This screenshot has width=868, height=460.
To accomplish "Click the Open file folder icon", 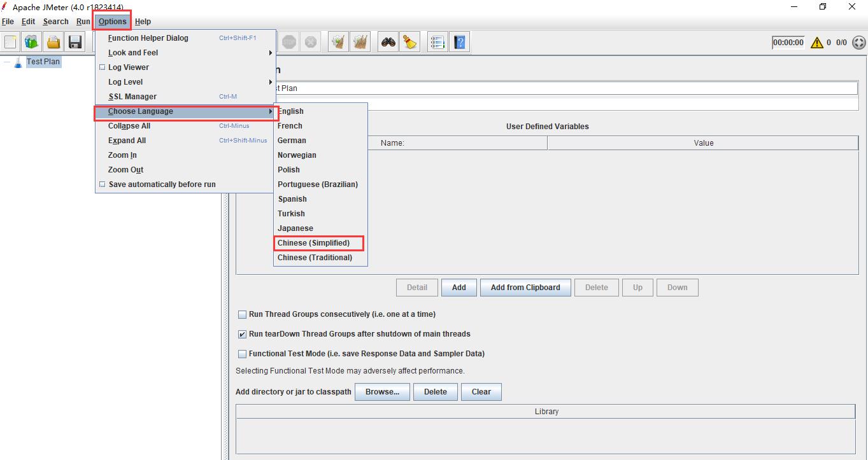I will (53, 43).
